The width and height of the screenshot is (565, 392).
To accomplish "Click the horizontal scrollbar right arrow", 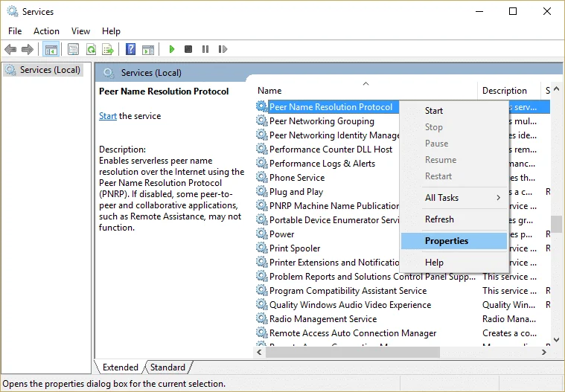I will (x=544, y=352).
